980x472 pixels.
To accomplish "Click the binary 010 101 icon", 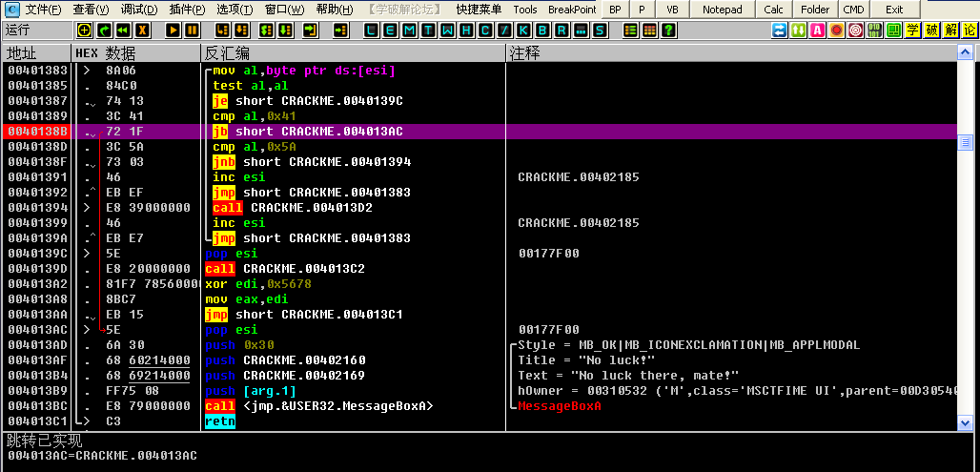I will [874, 30].
